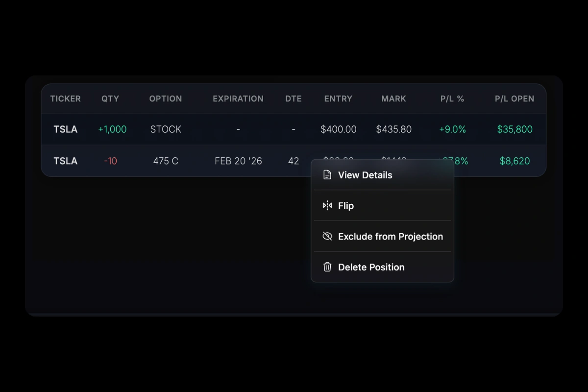The image size is (588, 392).
Task: Select the document icon in the context menu
Action: [327, 175]
